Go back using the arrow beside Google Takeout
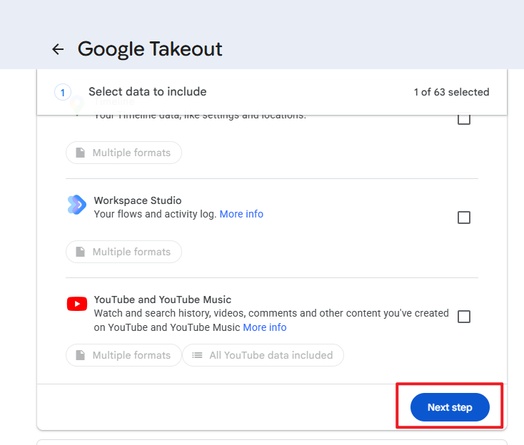This screenshot has width=524, height=445. pyautogui.click(x=58, y=49)
